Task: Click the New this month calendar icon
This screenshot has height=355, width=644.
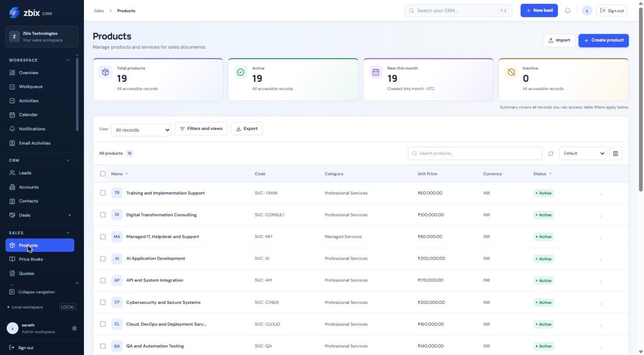Action: pos(376,73)
